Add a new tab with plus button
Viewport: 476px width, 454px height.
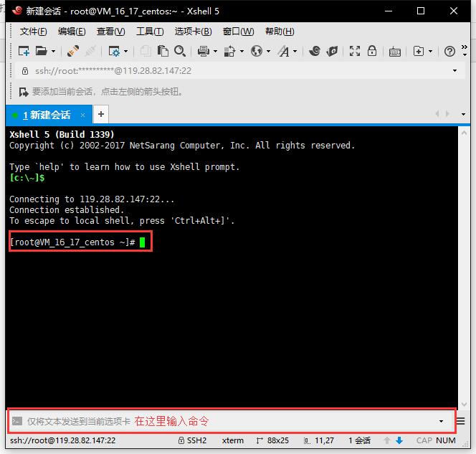[x=101, y=114]
